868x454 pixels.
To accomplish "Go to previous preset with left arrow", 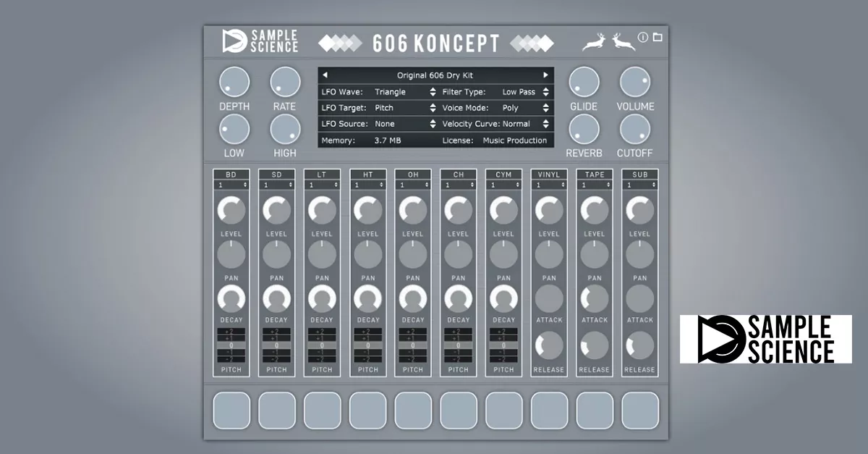I will tap(325, 75).
